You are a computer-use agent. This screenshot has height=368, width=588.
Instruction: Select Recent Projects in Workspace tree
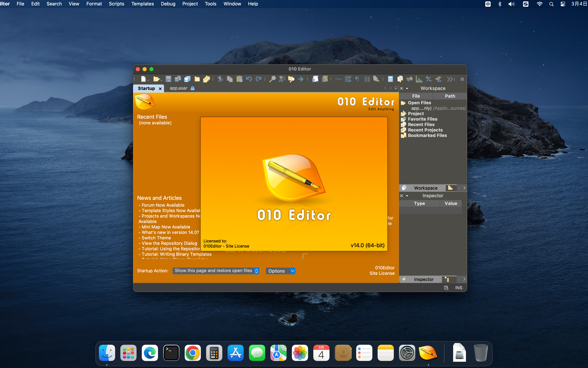point(425,130)
